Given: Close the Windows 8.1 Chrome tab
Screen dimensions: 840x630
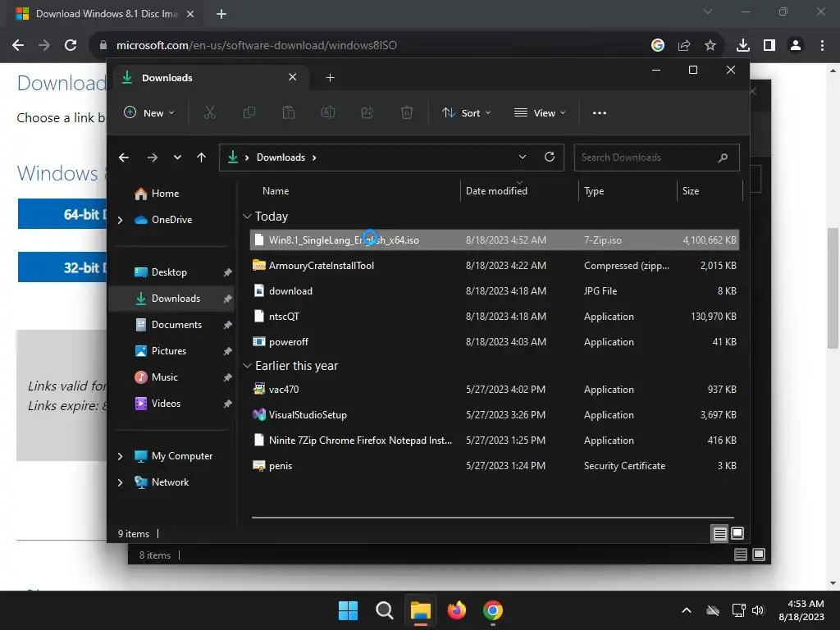Looking at the screenshot, I should [x=190, y=14].
